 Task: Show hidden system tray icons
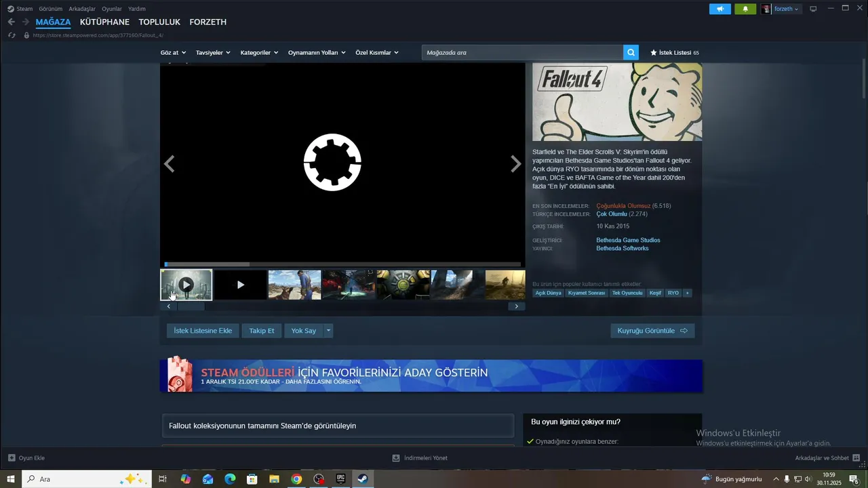coord(776,479)
